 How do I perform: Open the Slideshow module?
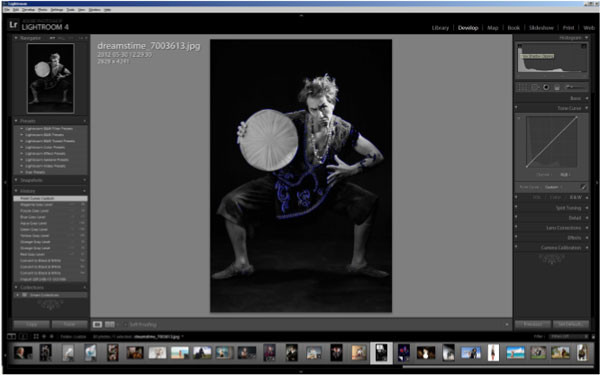(541, 28)
